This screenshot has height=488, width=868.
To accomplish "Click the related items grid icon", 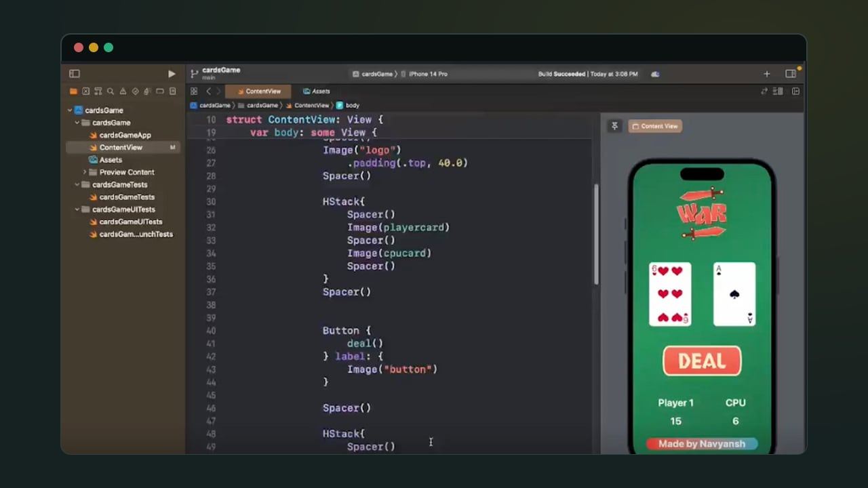I will 194,91.
